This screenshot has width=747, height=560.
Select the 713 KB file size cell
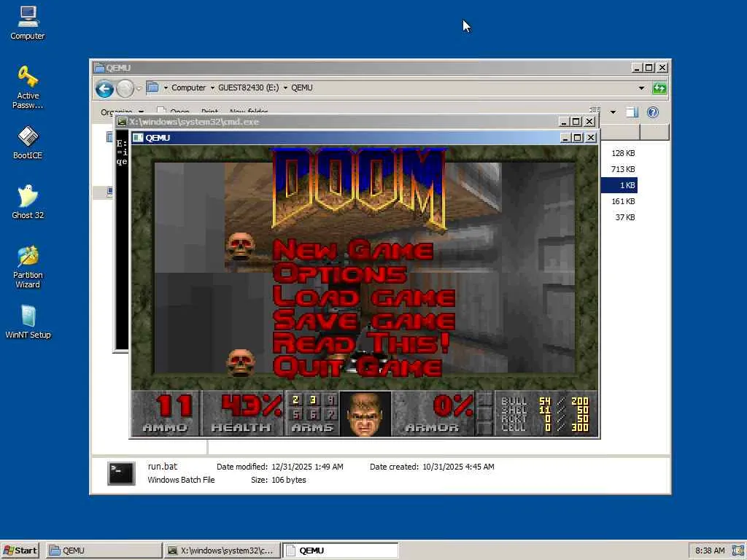click(623, 169)
